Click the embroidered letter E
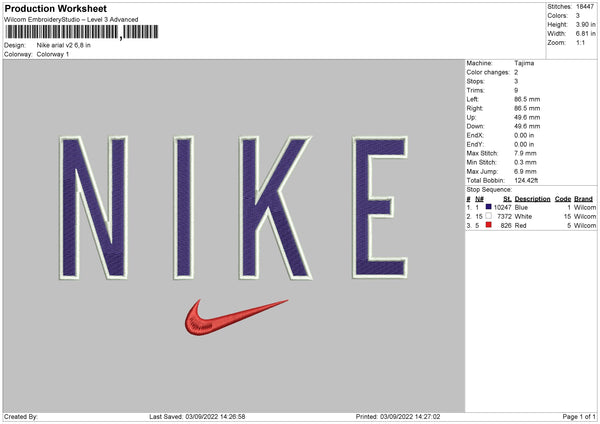 [380, 207]
